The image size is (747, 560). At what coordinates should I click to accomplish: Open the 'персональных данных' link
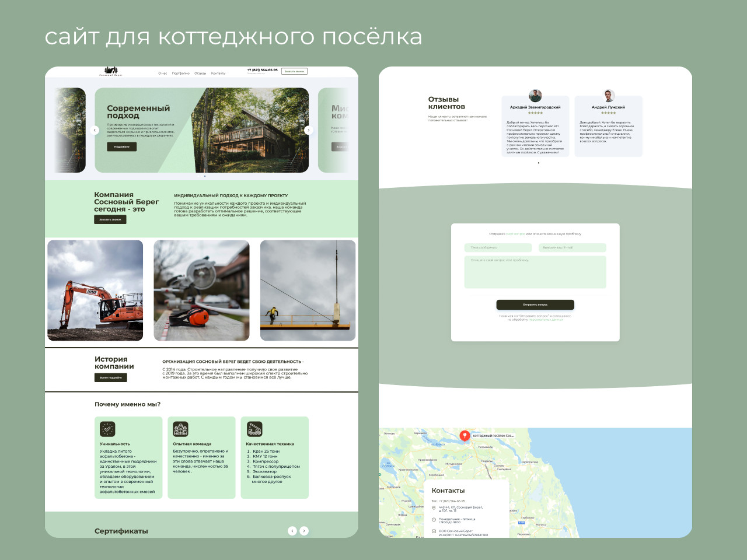(x=546, y=320)
